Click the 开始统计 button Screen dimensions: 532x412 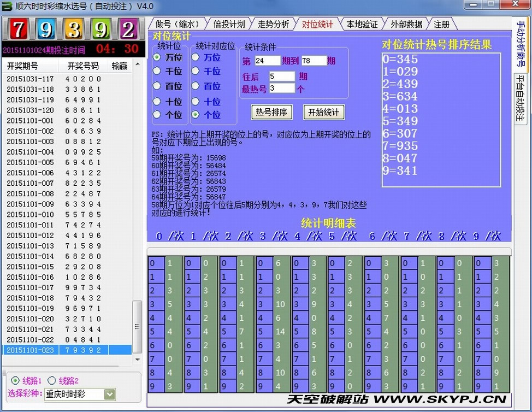pos(324,112)
